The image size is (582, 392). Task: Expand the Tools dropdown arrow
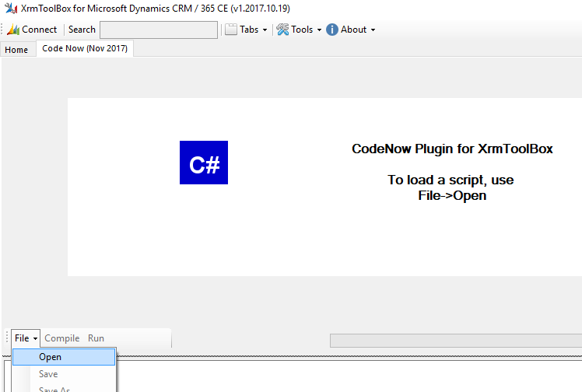tap(319, 30)
